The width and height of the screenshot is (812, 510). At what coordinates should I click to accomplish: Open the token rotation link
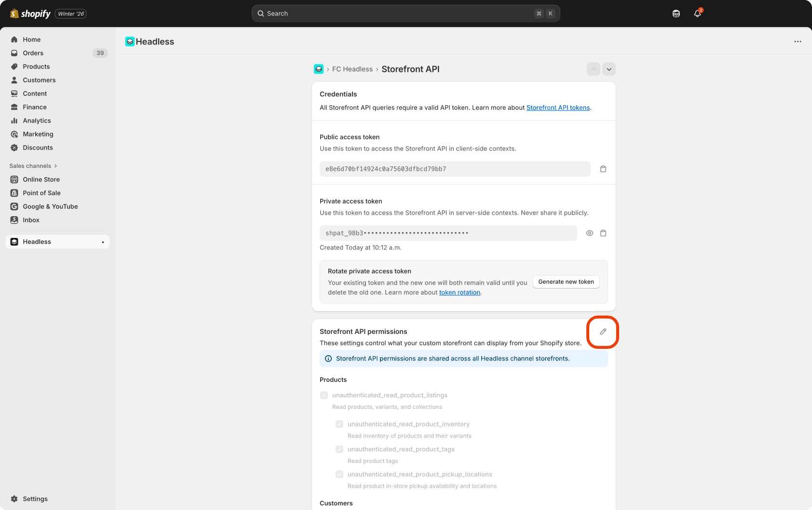pos(460,292)
